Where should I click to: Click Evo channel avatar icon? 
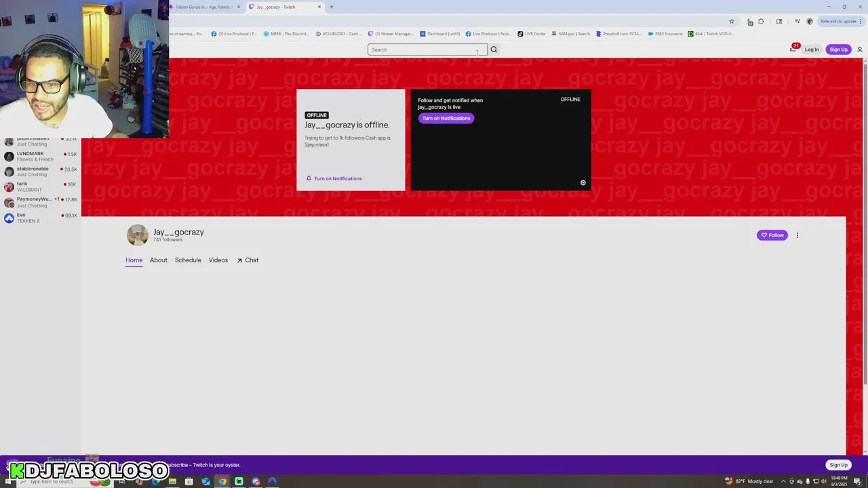click(x=9, y=218)
